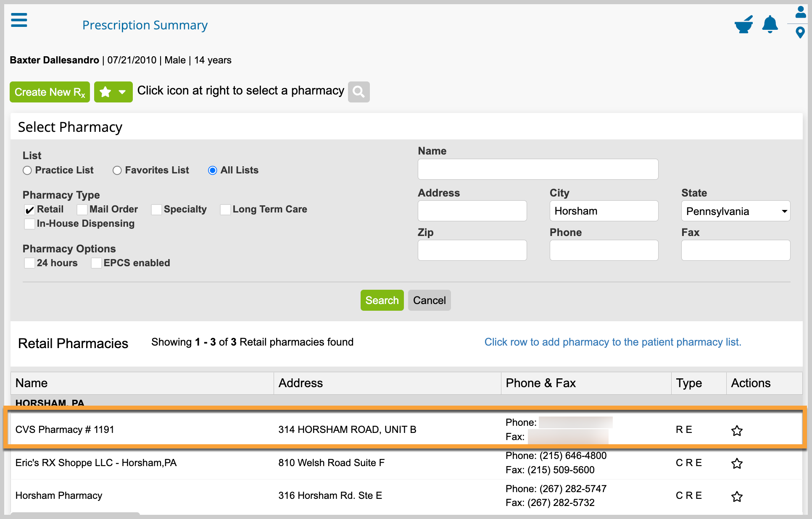Click address 810 Welsh Road Suite F
812x519 pixels.
pos(331,463)
